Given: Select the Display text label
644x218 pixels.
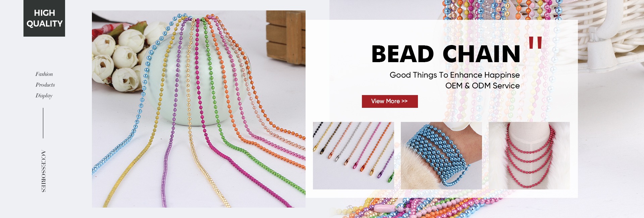Looking at the screenshot, I should click(x=44, y=96).
